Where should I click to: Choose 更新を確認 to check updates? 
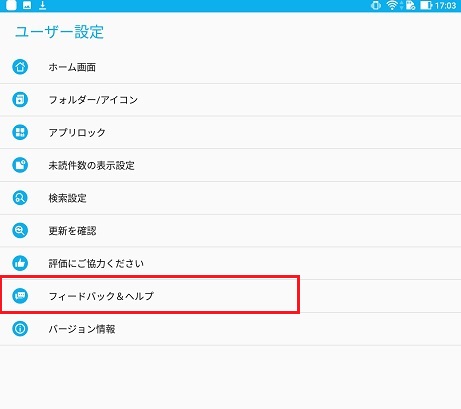coord(230,230)
